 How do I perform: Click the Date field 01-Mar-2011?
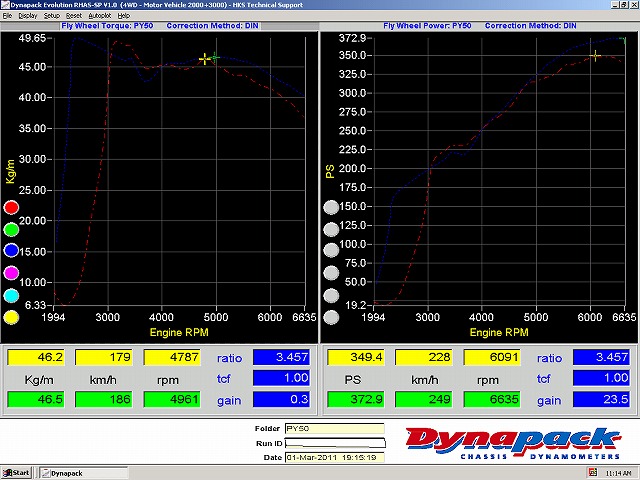(335, 458)
